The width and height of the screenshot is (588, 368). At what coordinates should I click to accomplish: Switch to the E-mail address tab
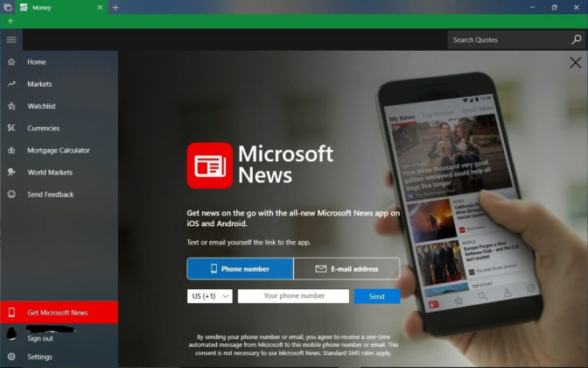click(x=346, y=269)
